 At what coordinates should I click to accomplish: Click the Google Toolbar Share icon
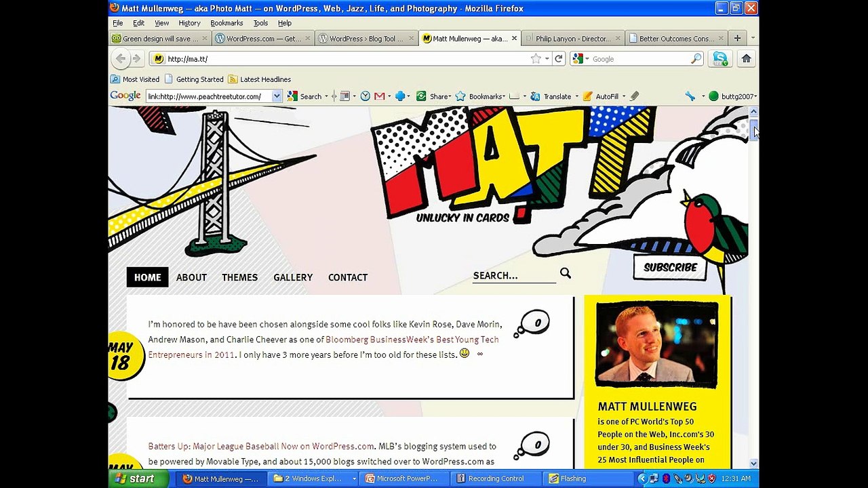[x=421, y=96]
